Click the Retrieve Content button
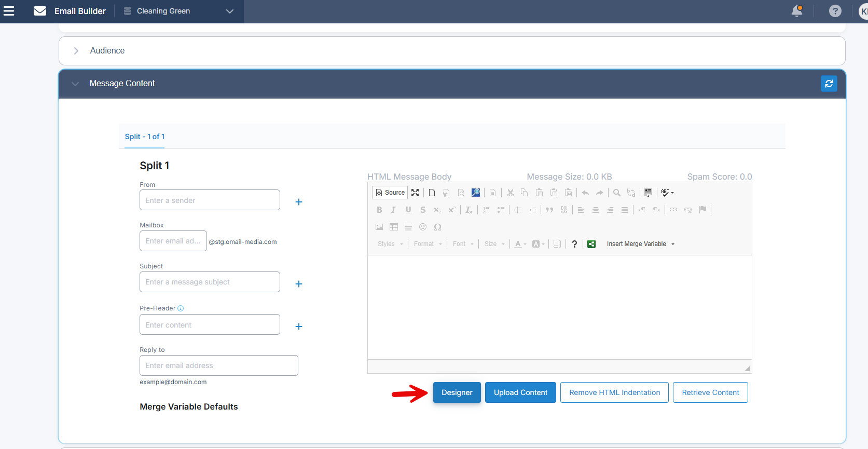The height and width of the screenshot is (449, 868). pos(710,392)
